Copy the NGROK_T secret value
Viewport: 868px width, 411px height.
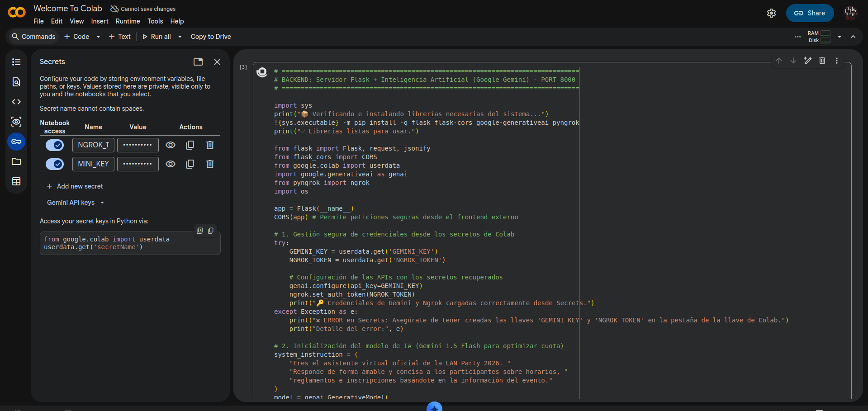click(190, 145)
